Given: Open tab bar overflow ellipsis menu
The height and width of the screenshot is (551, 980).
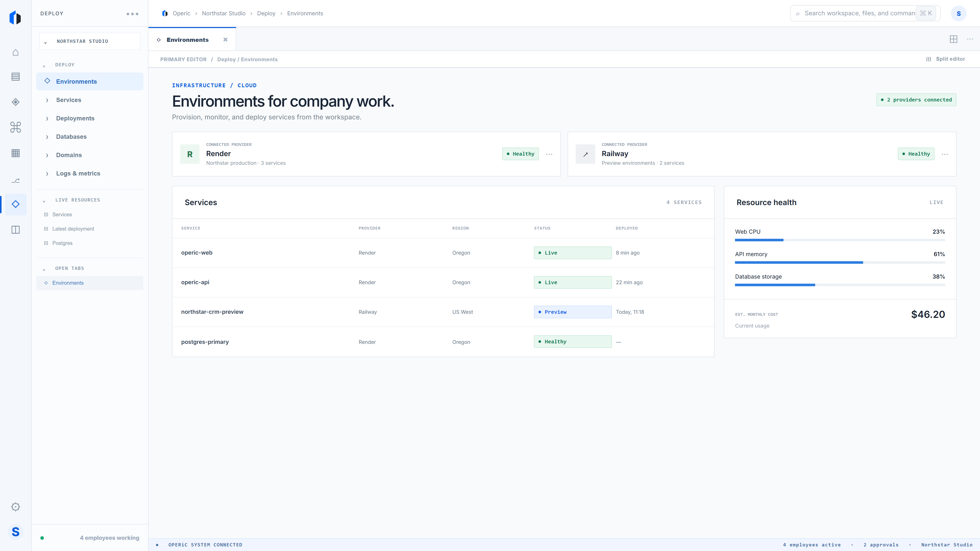Looking at the screenshot, I should (x=970, y=39).
